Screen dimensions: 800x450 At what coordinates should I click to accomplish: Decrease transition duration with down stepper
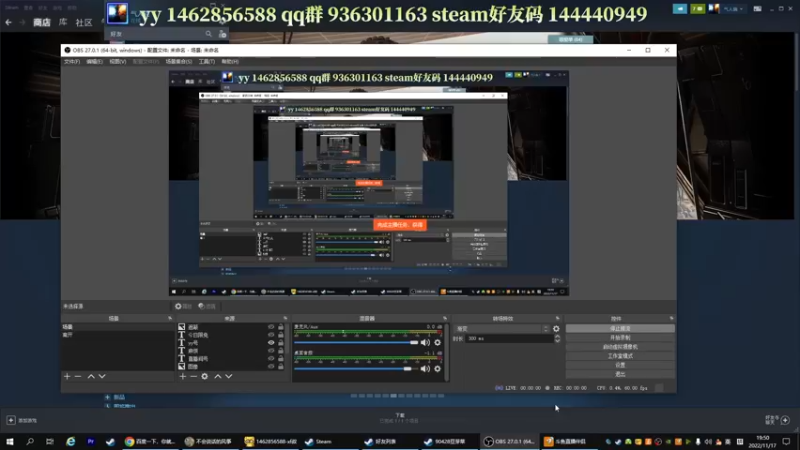(557, 340)
